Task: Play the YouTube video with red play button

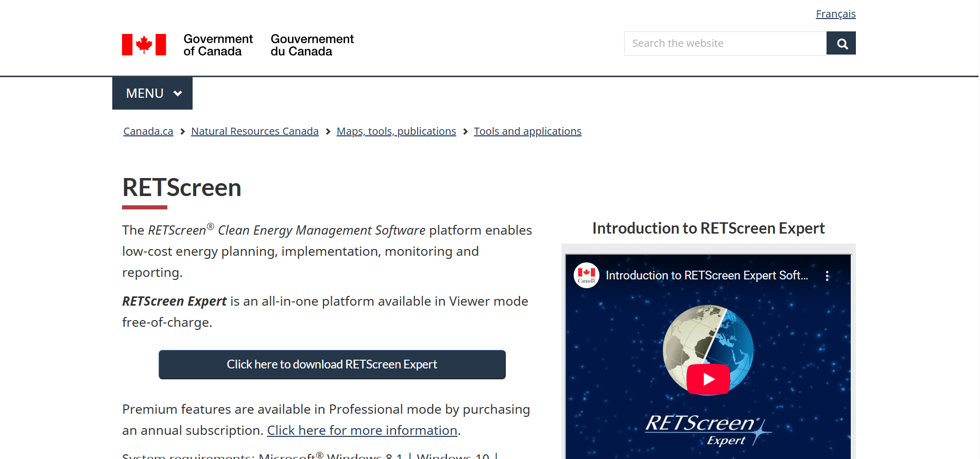Action: (x=708, y=379)
